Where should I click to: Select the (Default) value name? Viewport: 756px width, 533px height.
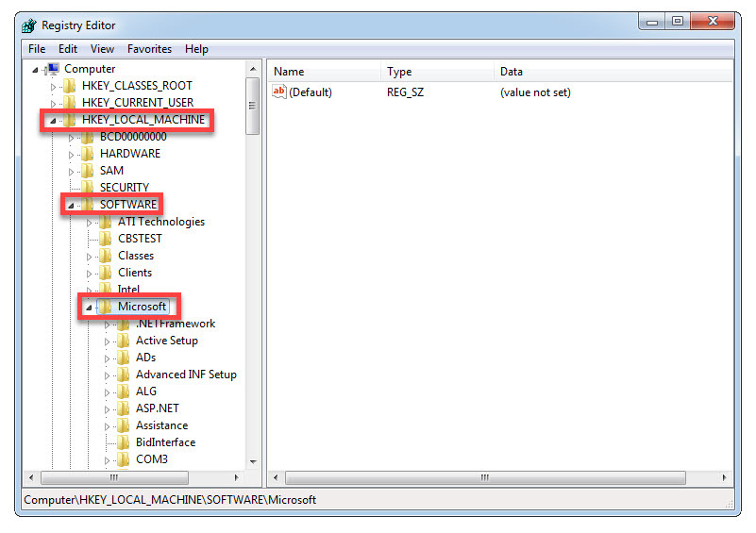pyautogui.click(x=310, y=92)
